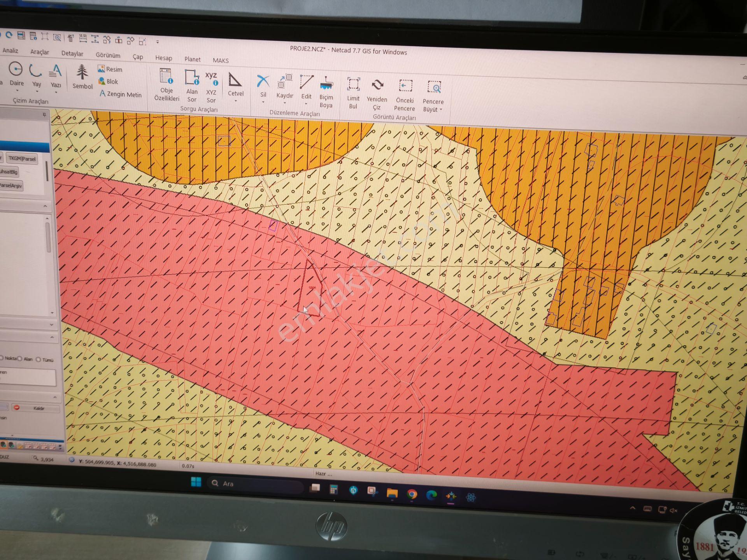The height and width of the screenshot is (560, 747).
Task: Insert a Sembol tree symbol
Action: [x=82, y=77]
